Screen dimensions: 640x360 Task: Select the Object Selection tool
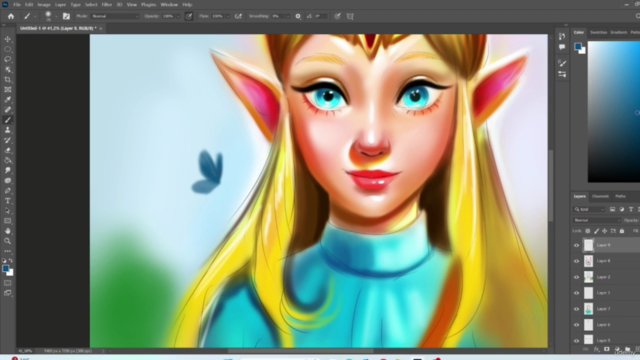pos(8,69)
